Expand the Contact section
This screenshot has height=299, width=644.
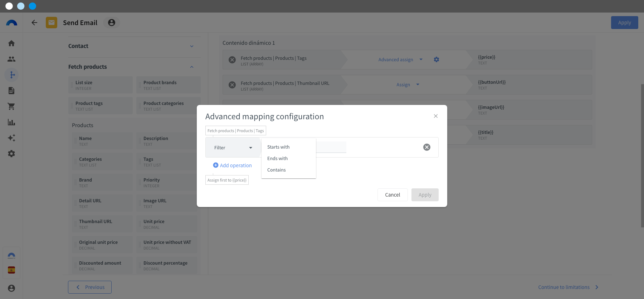[x=192, y=46]
